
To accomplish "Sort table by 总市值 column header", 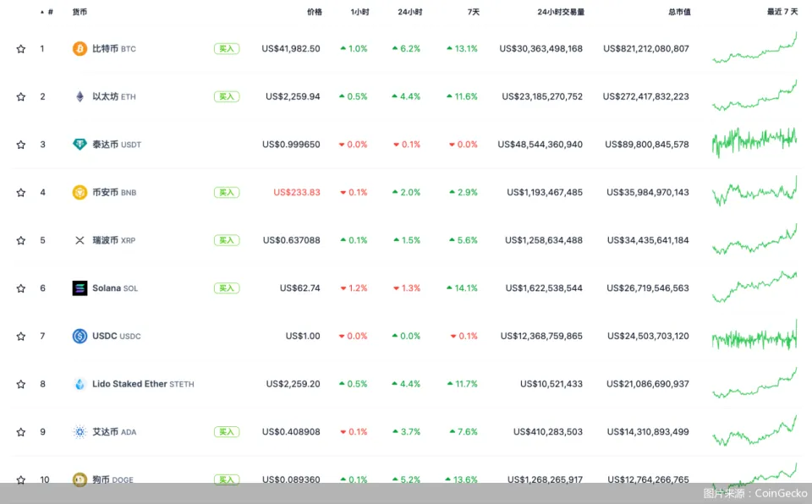I will [x=678, y=12].
